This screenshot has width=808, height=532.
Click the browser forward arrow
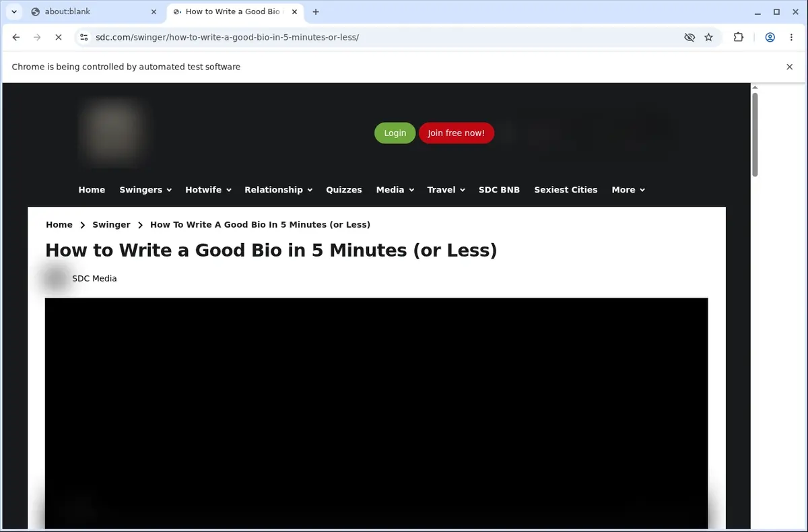[x=37, y=38]
